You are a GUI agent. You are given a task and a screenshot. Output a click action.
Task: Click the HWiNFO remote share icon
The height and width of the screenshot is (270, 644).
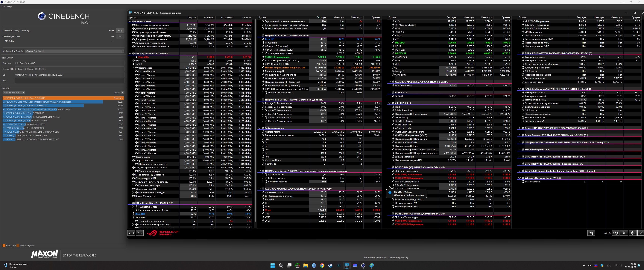click(x=591, y=233)
